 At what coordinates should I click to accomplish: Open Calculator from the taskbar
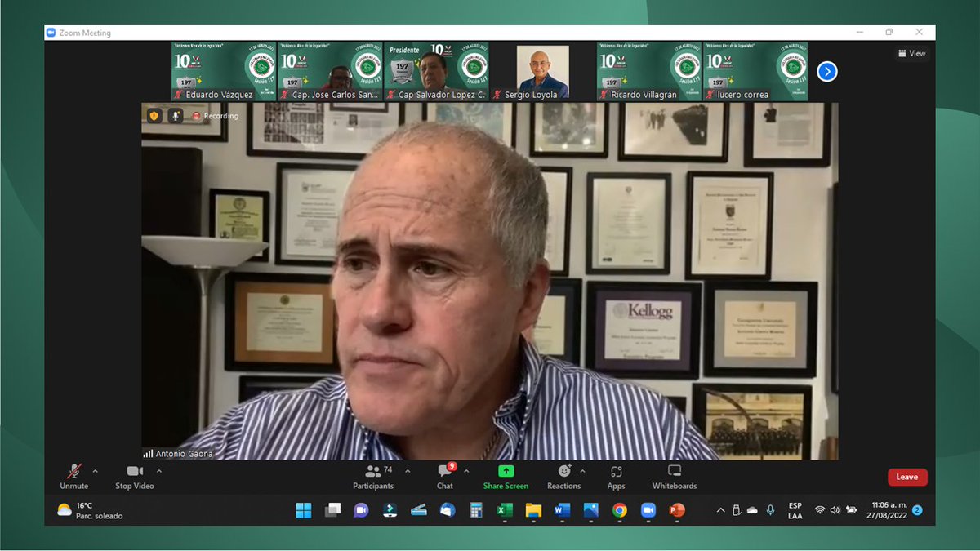pos(476,510)
